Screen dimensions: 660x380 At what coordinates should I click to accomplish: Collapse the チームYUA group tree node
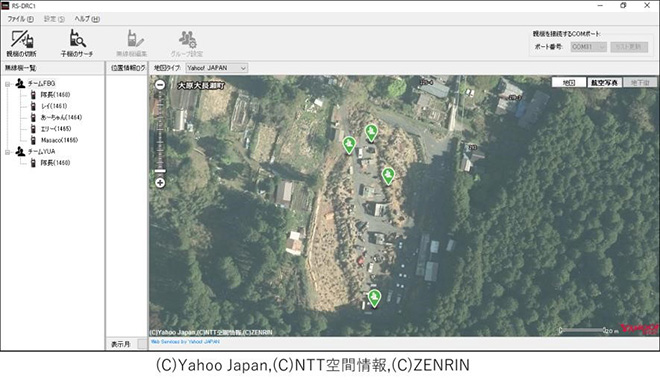[7, 152]
